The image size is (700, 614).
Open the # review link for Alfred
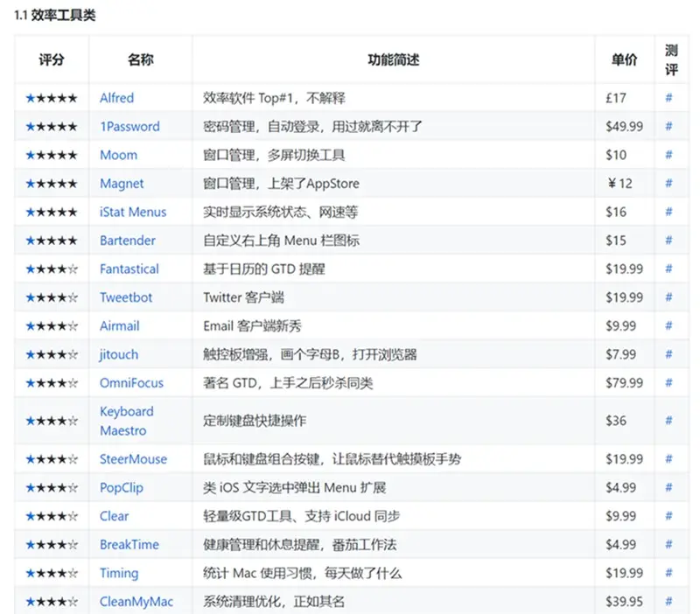pyautogui.click(x=668, y=98)
